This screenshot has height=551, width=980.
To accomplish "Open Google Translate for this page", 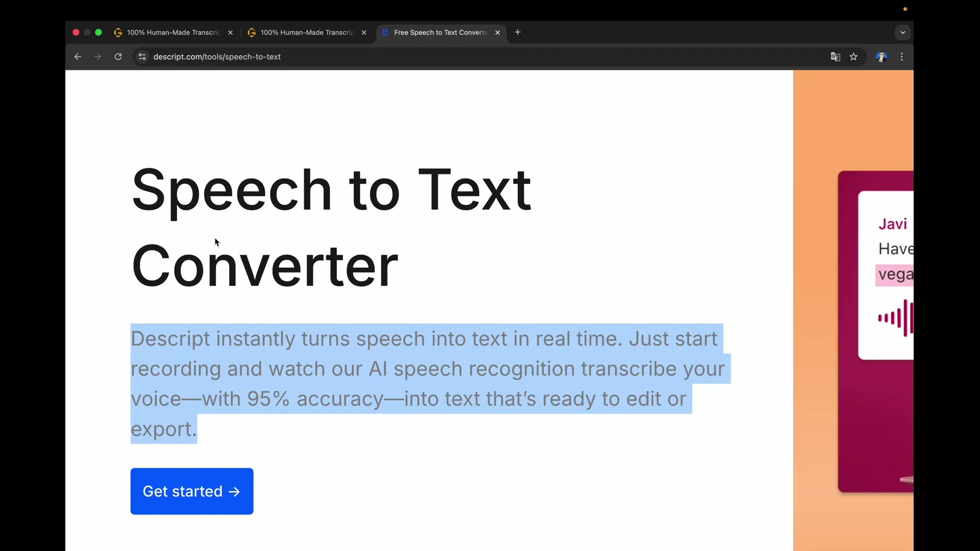I will tap(835, 57).
